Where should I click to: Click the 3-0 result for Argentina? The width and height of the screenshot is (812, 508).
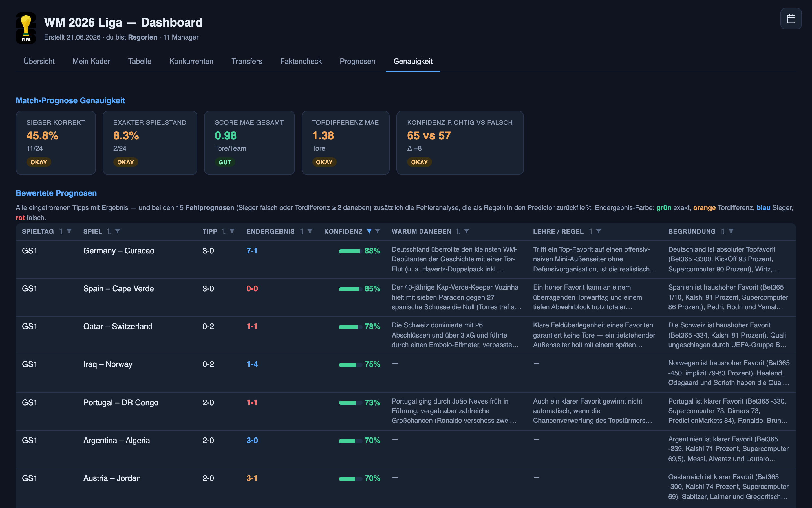tap(252, 440)
